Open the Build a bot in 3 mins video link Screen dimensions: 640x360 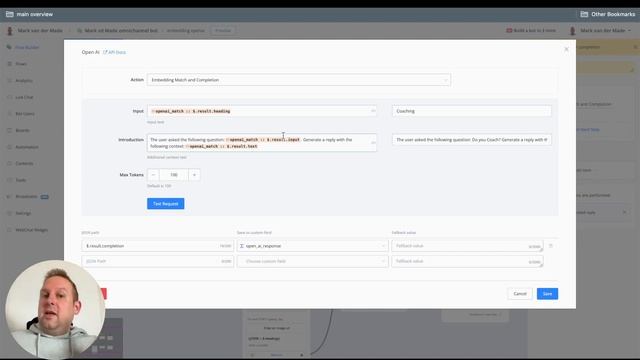[x=531, y=31]
